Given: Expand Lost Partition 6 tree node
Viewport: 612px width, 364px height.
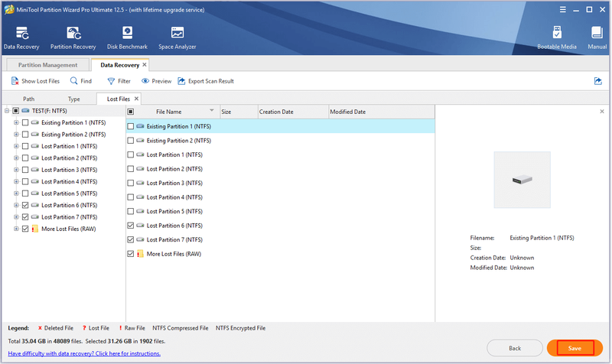Looking at the screenshot, I should point(16,205).
